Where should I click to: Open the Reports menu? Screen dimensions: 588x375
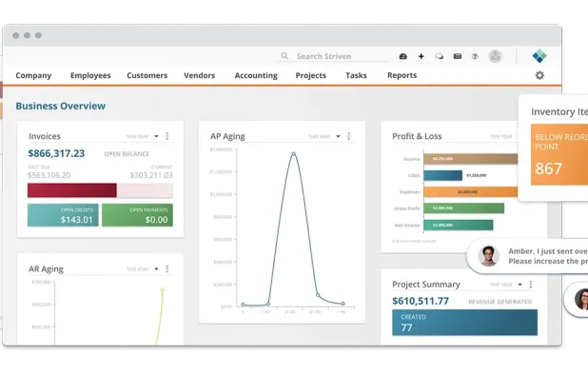(x=402, y=75)
